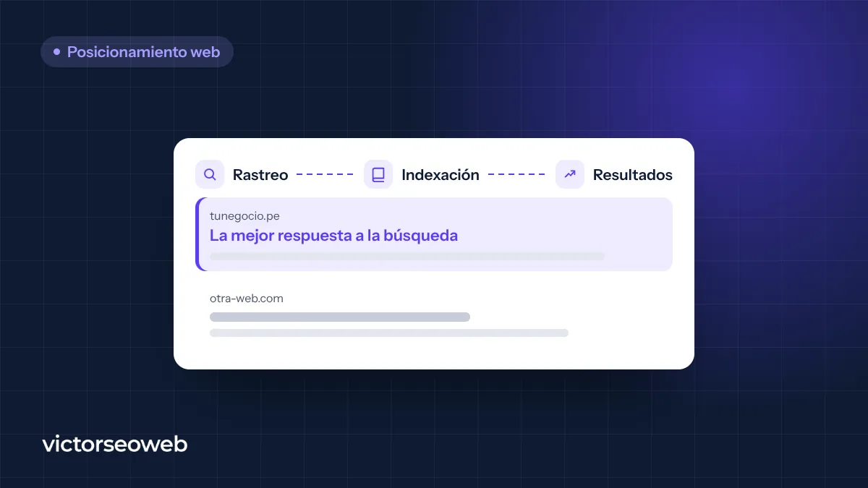Select the Indexación step label

(x=441, y=175)
